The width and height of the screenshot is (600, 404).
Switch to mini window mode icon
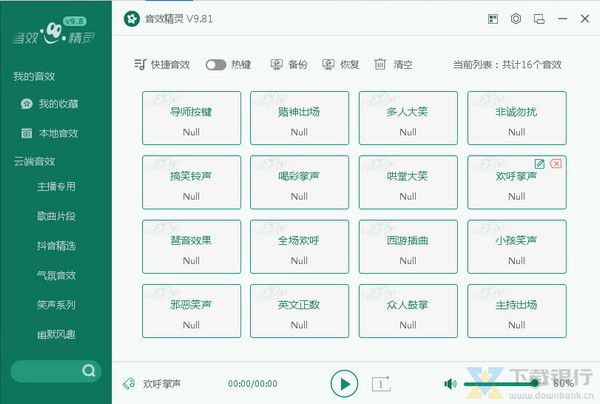pyautogui.click(x=539, y=19)
